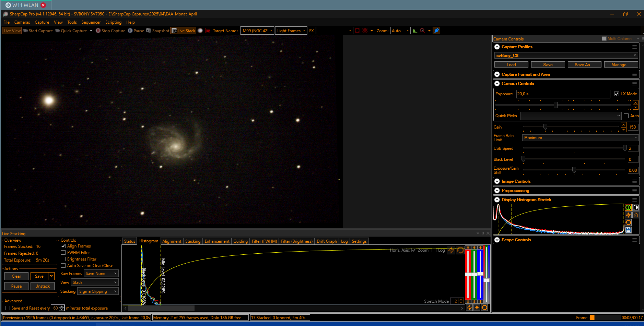Click the half-moon contrast icon in the stretch panel
This screenshot has width=644, height=326.
(636, 207)
